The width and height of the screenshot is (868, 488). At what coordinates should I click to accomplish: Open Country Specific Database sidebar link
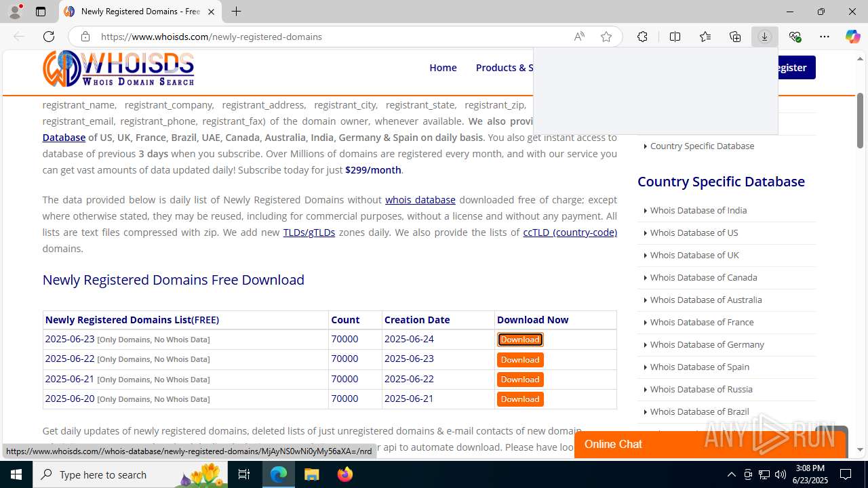(702, 146)
